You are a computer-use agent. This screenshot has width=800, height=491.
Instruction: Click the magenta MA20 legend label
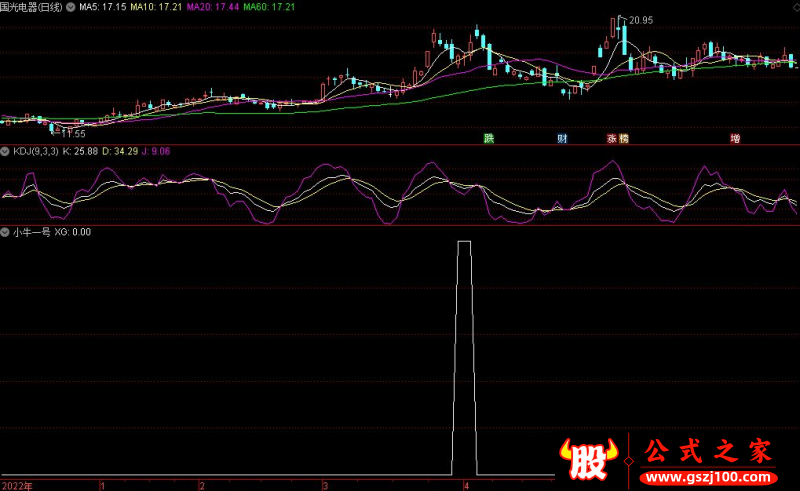click(x=214, y=7)
